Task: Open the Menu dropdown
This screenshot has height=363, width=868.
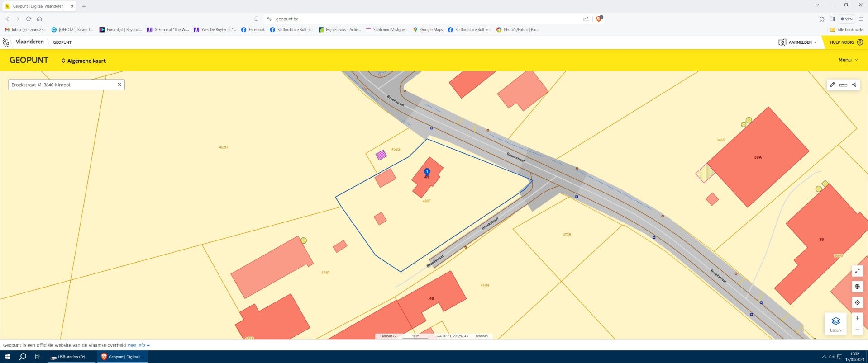Action: click(x=848, y=60)
